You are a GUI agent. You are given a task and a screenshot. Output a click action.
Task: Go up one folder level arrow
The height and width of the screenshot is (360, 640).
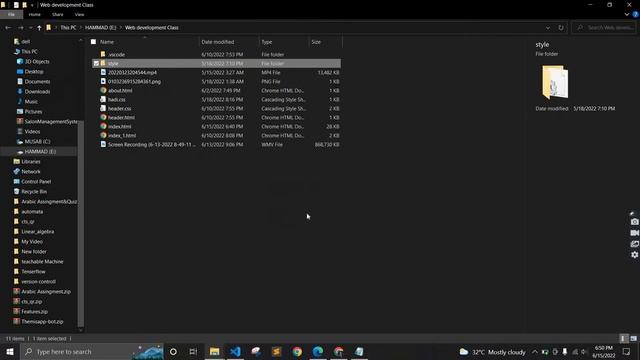click(x=39, y=28)
